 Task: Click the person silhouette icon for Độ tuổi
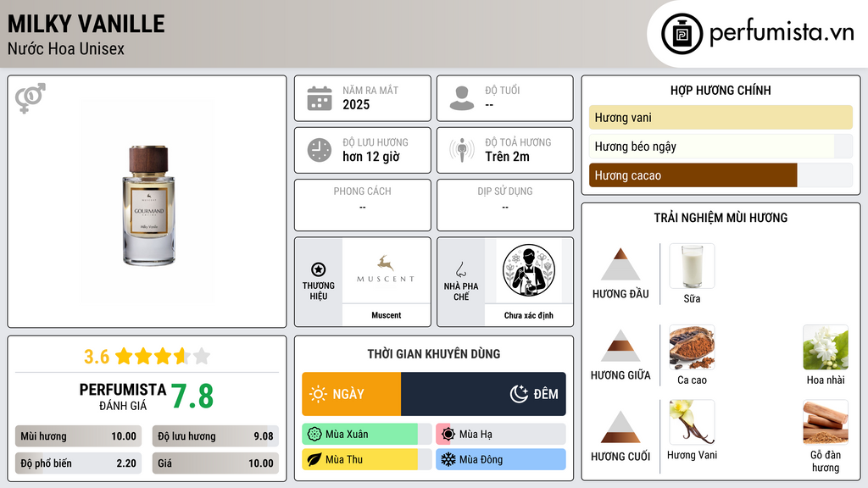coord(462,98)
